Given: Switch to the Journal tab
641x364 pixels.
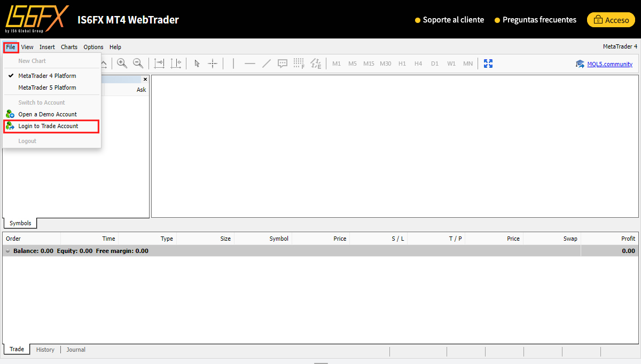Looking at the screenshot, I should [x=76, y=350].
